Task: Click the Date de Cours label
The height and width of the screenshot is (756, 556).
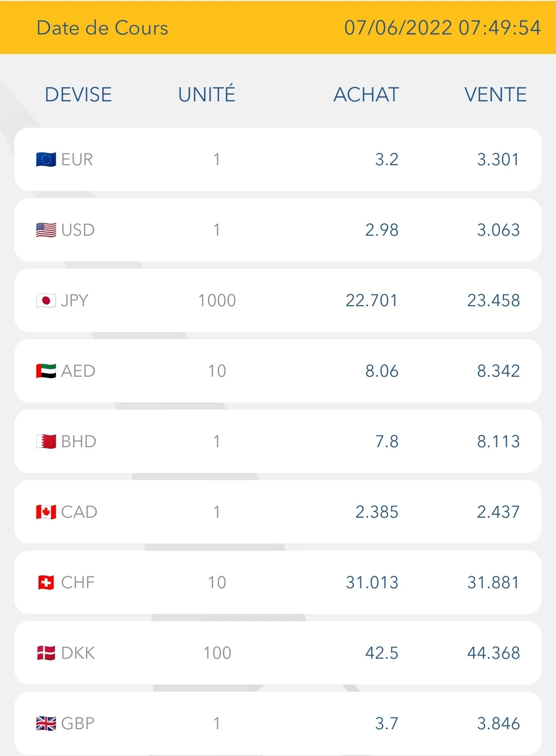Action: (x=102, y=28)
